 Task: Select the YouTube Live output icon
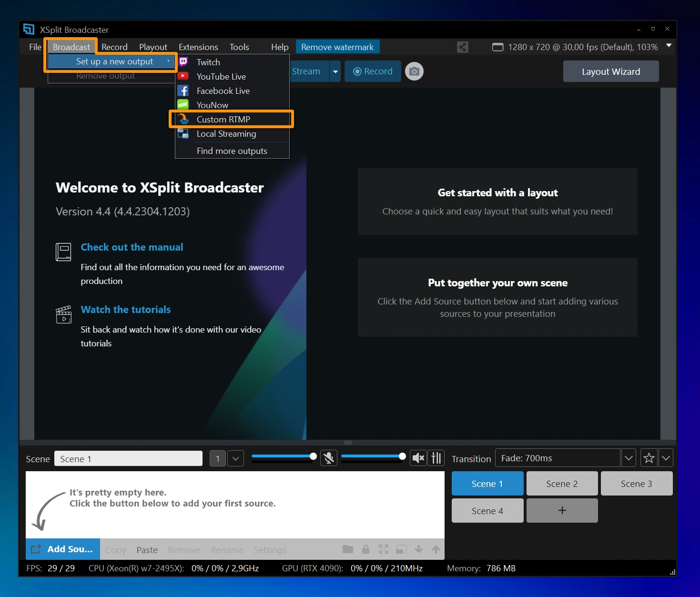pos(183,76)
